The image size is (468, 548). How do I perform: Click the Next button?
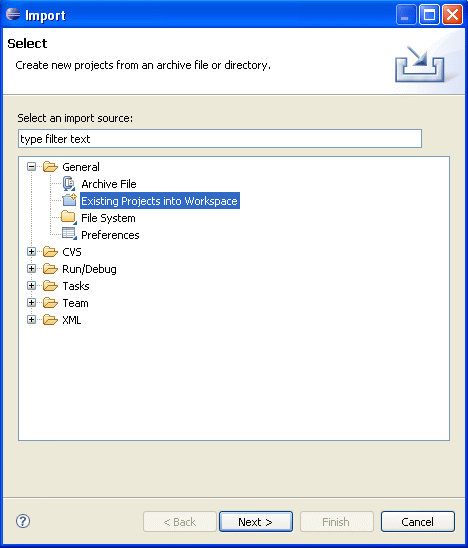coord(256,522)
